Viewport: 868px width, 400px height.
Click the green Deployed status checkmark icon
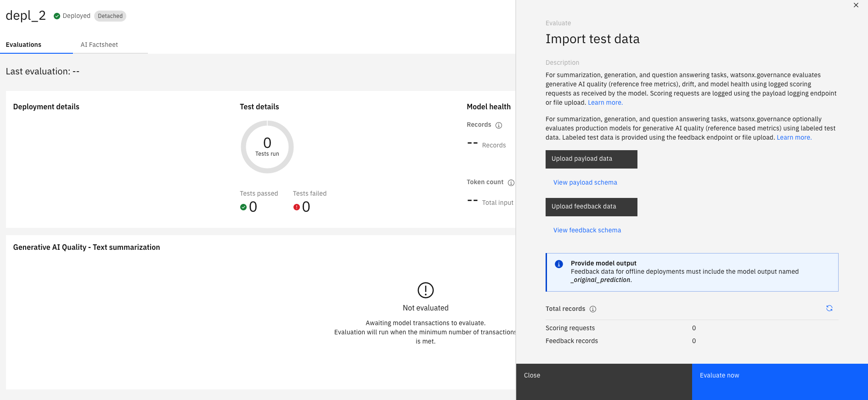pos(57,16)
